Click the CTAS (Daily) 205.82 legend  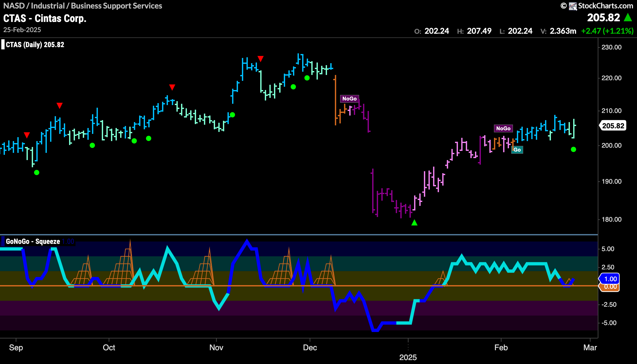pyautogui.click(x=35, y=45)
